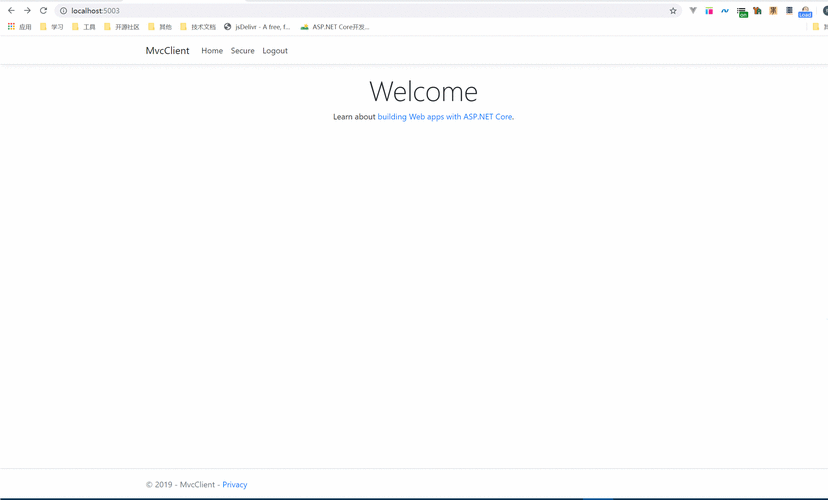
Task: Click the orange Chinese character extension icon
Action: click(773, 11)
